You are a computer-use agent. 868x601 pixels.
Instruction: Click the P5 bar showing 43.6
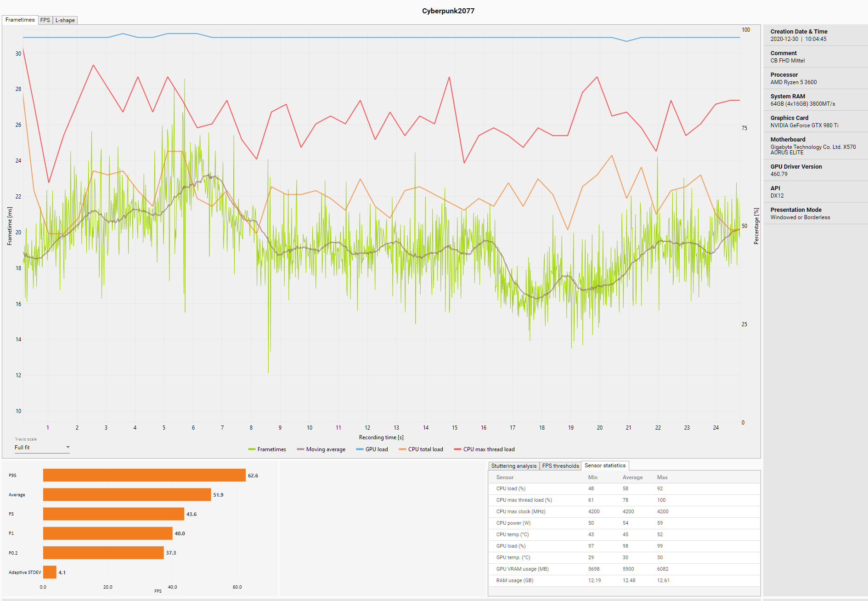click(114, 514)
